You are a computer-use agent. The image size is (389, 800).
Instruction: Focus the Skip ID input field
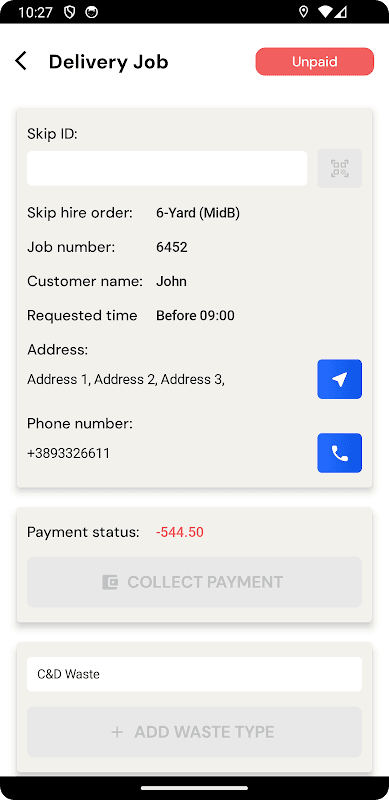point(167,168)
